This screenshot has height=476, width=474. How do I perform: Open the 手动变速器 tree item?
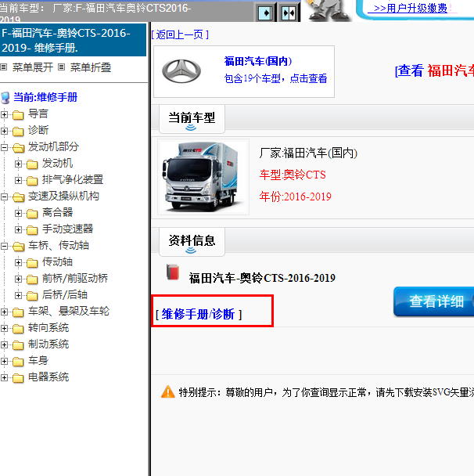(x=67, y=229)
